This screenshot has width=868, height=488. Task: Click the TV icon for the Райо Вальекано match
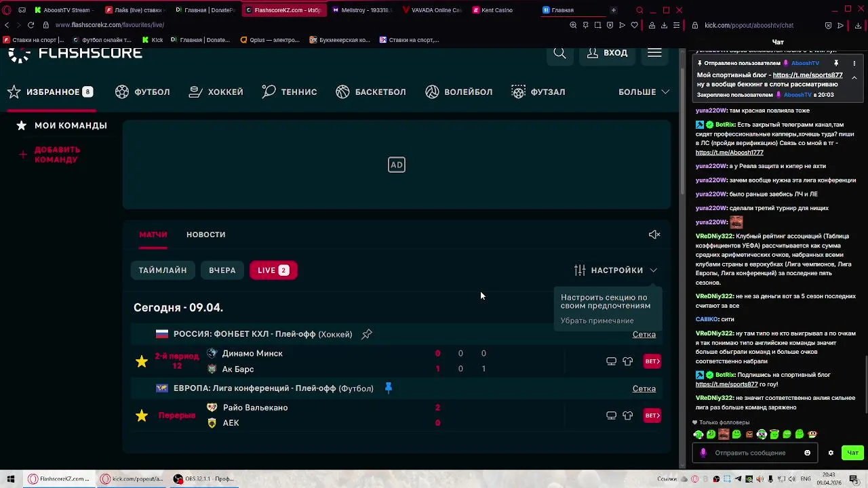[x=611, y=415]
